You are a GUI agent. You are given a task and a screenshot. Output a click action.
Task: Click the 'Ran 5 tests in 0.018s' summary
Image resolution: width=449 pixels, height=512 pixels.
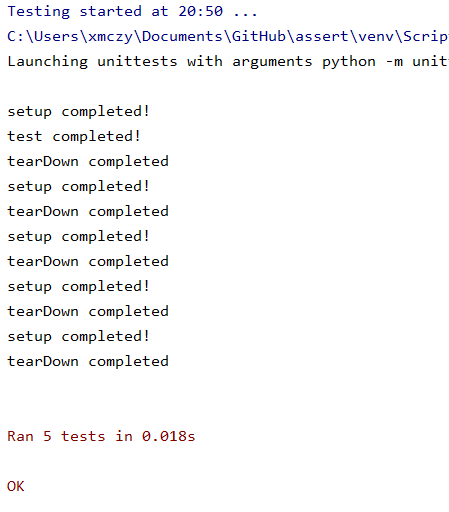point(101,437)
